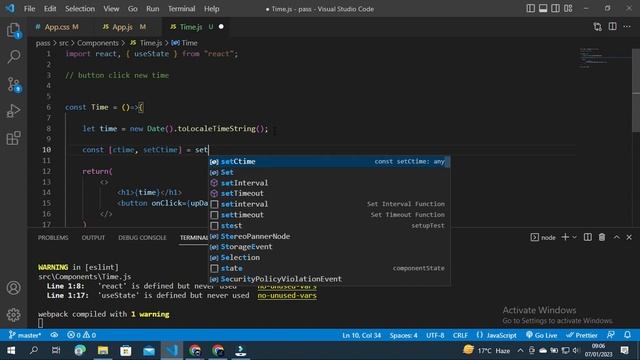Switch to the Debug Console tab
The width and height of the screenshot is (640, 360).
point(142,238)
